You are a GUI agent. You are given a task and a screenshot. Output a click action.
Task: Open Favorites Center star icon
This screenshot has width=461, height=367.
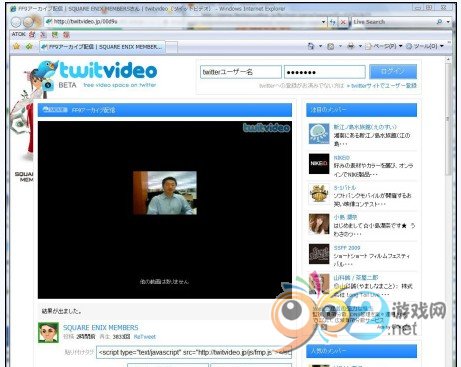pos(17,46)
